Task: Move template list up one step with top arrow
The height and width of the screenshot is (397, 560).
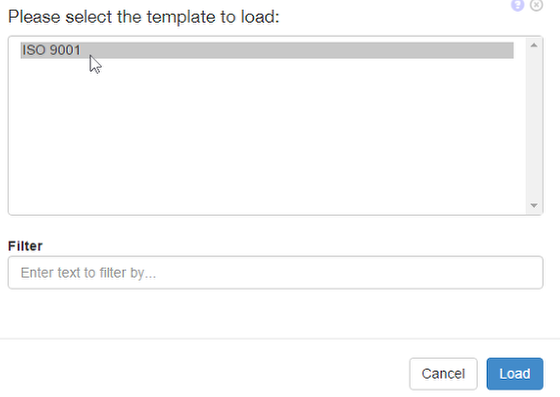Action: (x=534, y=45)
